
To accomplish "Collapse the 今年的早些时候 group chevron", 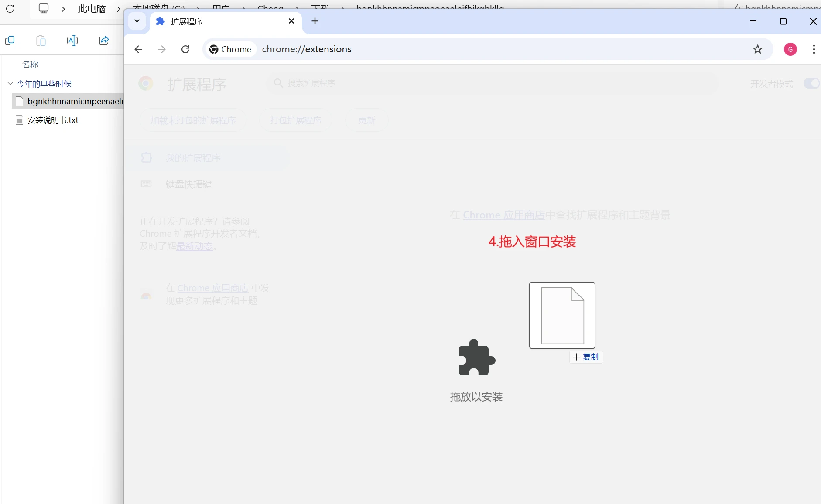I will click(9, 84).
